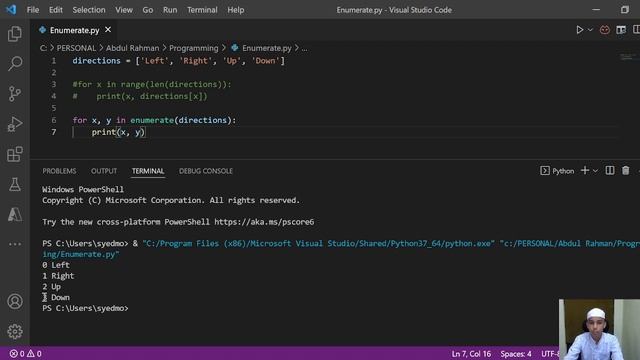Click line number 7 in the gutter

(x=53, y=132)
